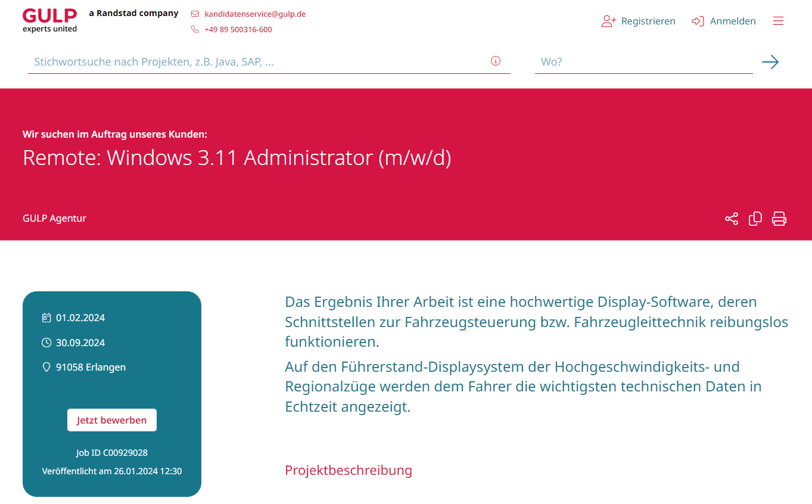Click the clock icon beside 30.09.2024
The width and height of the screenshot is (812, 504).
point(46,343)
